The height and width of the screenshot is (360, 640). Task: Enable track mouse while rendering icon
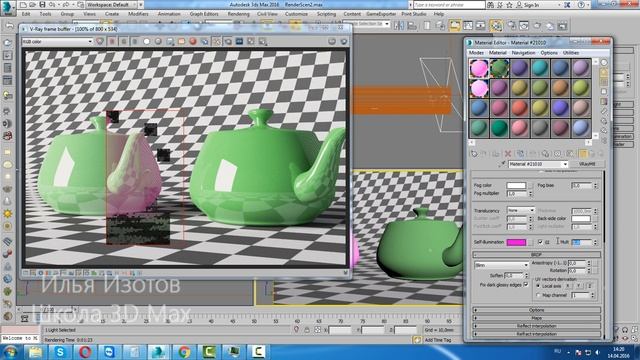218,42
